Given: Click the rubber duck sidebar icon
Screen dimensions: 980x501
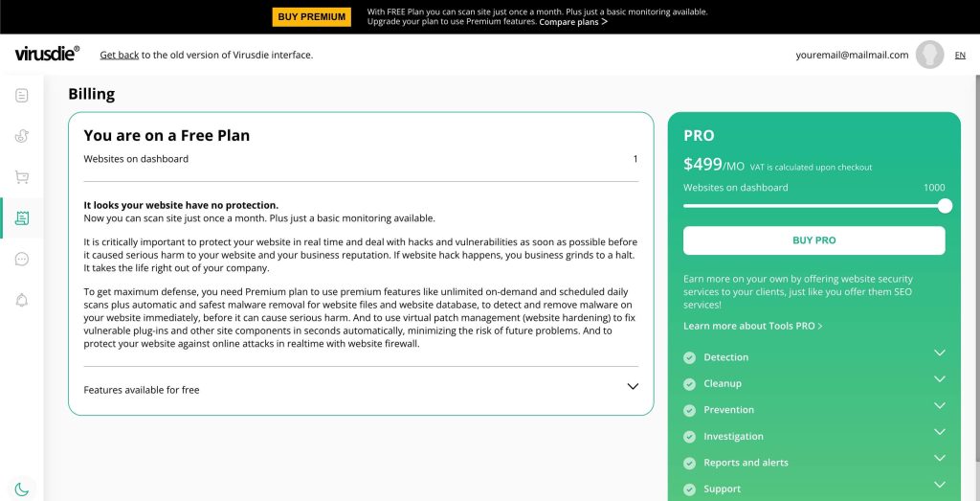Looking at the screenshot, I should point(22,136).
